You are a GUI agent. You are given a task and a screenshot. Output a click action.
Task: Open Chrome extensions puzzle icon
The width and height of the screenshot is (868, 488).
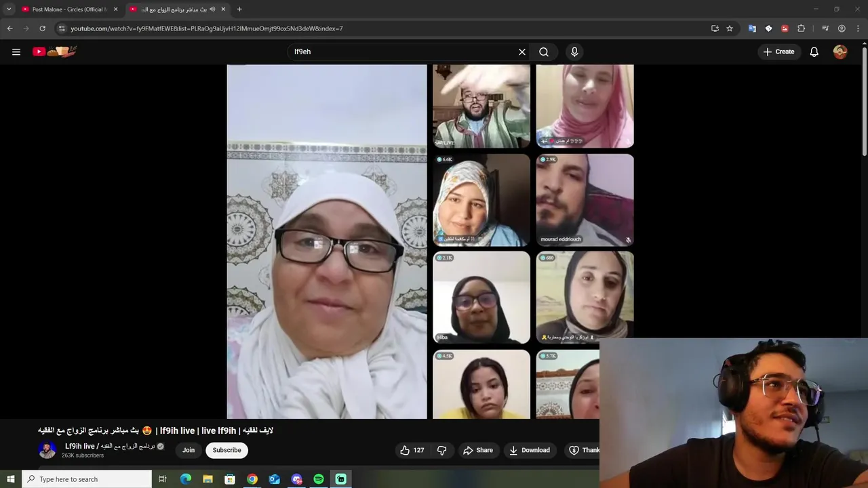(x=802, y=28)
